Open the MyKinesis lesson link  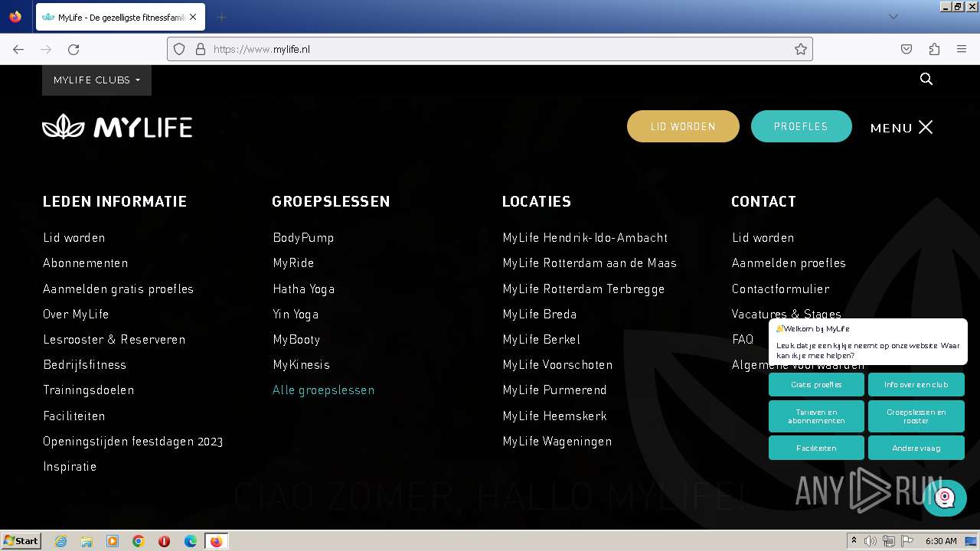pos(302,364)
